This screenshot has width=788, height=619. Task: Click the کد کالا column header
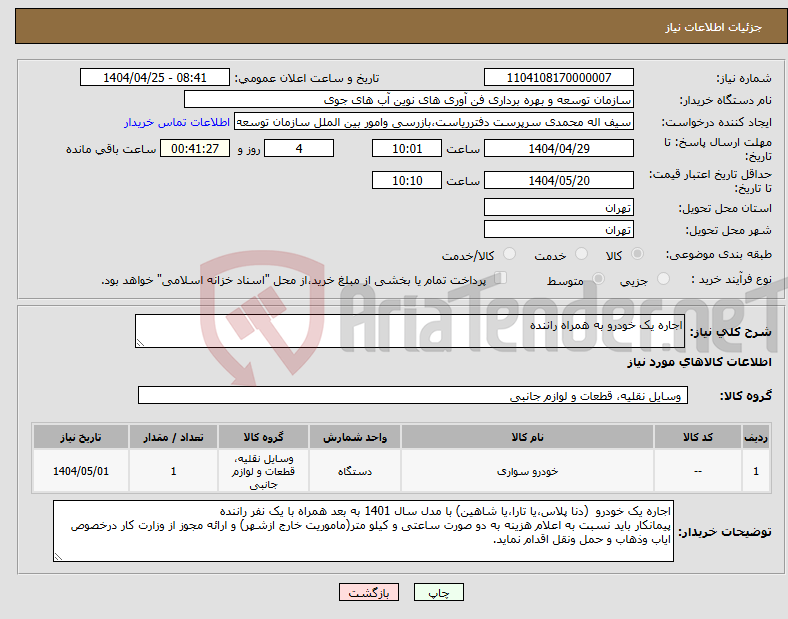click(698, 437)
